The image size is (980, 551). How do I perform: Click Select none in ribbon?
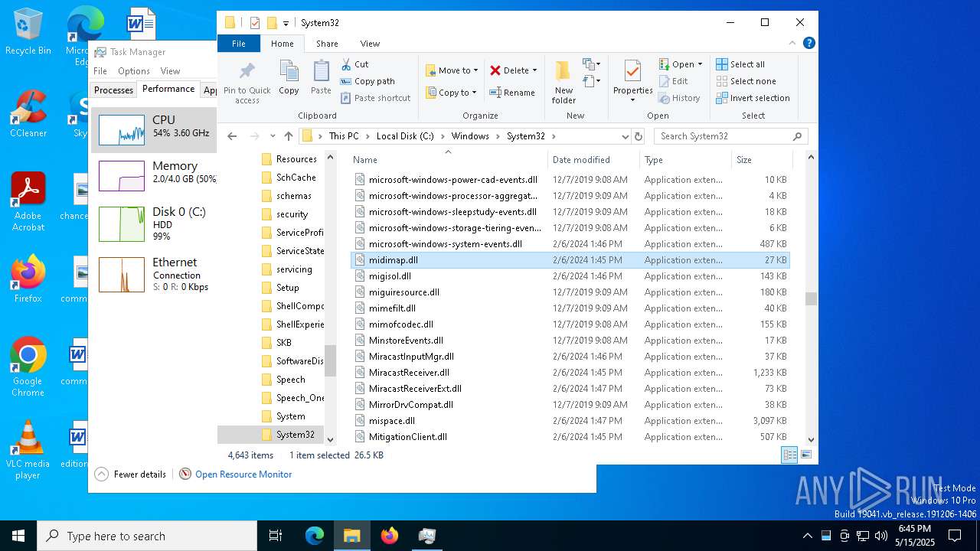[x=746, y=81]
